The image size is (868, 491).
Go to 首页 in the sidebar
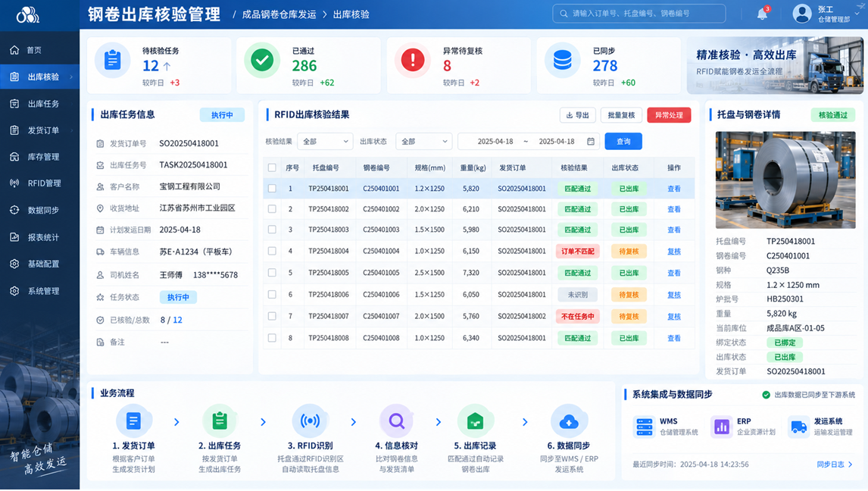[x=40, y=50]
